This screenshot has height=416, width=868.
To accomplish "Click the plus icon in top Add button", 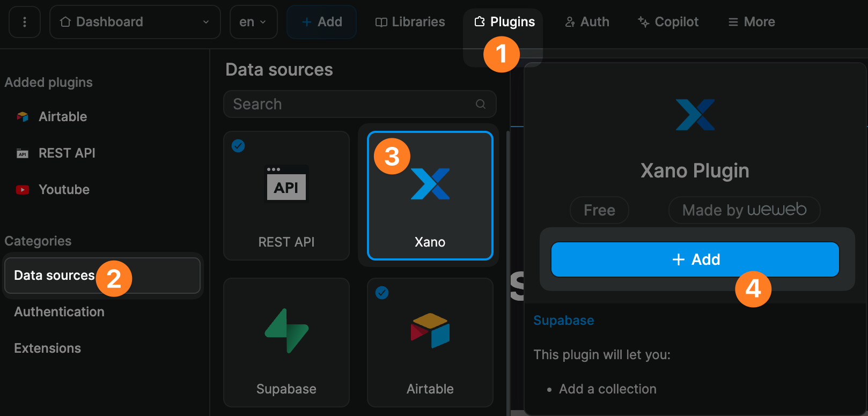I will coord(307,22).
